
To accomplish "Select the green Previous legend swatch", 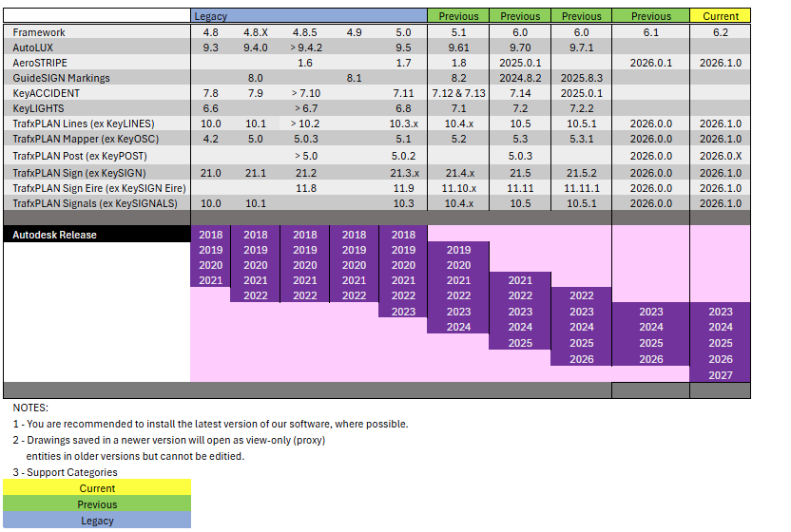I will coord(97,503).
